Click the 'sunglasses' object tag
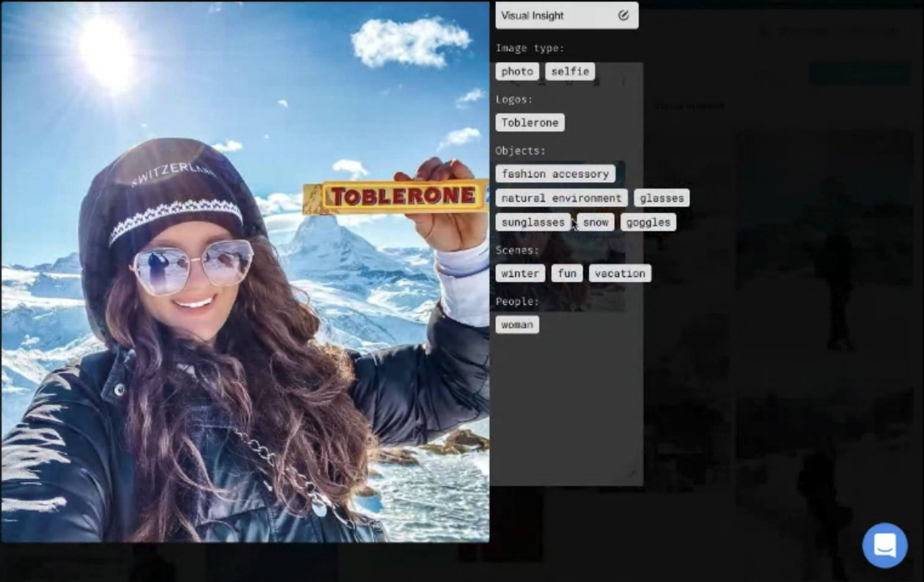Viewport: 924px width, 582px height. 532,223
